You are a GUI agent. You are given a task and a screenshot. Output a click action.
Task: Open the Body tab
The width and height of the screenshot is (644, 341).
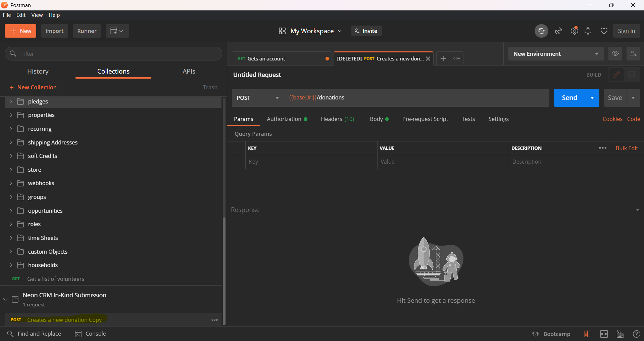coord(379,119)
